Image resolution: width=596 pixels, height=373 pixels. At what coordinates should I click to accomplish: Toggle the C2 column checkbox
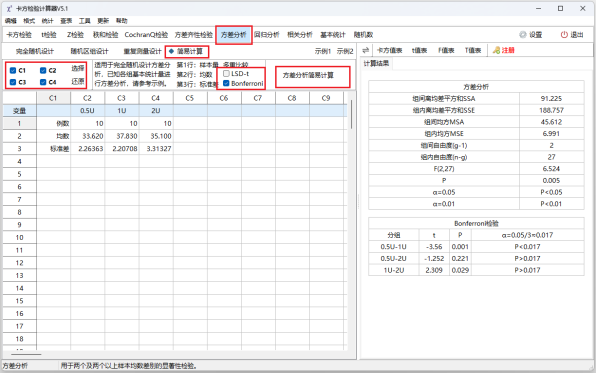pyautogui.click(x=43, y=70)
